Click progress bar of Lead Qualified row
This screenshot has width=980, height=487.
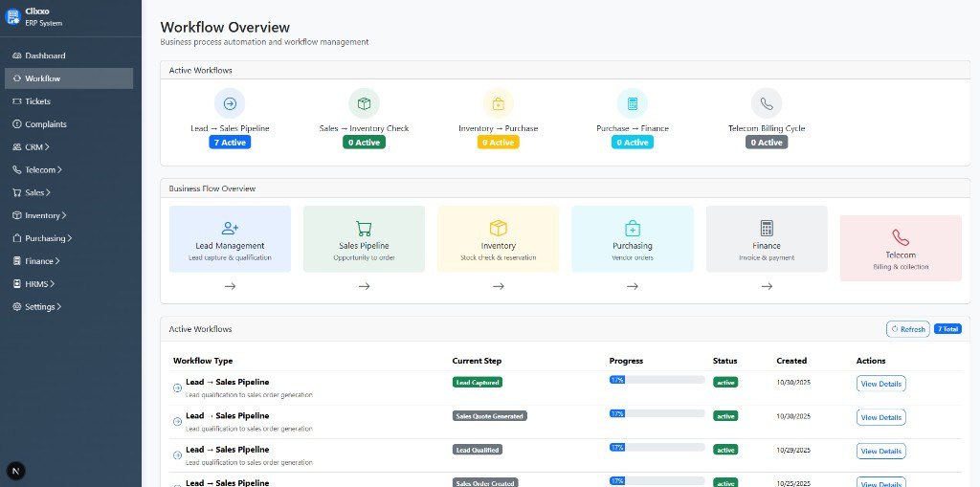pyautogui.click(x=657, y=447)
